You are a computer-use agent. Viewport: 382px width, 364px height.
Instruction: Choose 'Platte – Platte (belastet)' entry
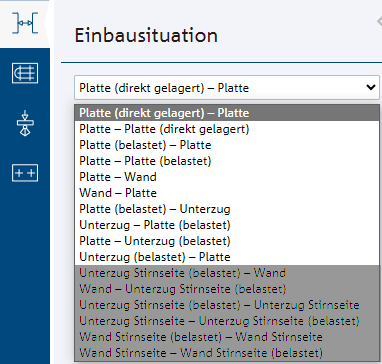pyautogui.click(x=227, y=161)
